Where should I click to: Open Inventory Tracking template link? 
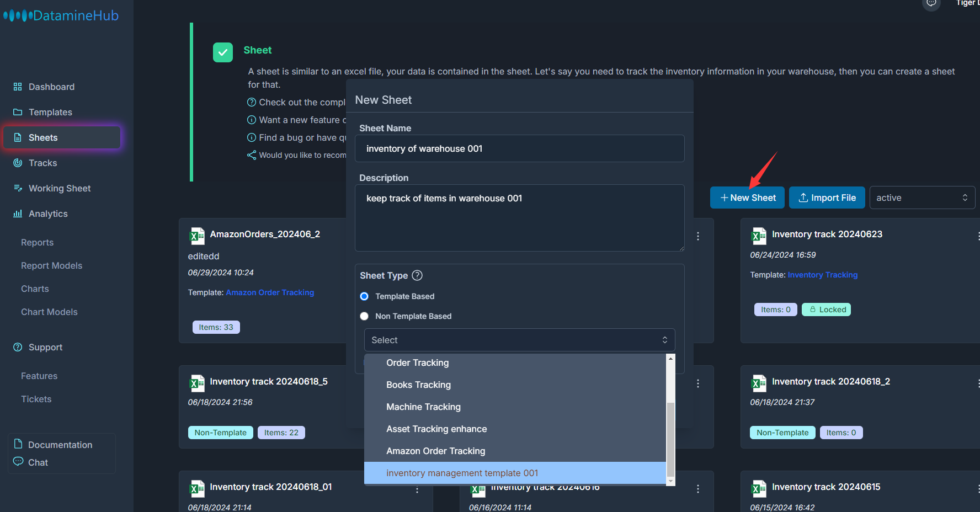point(822,275)
